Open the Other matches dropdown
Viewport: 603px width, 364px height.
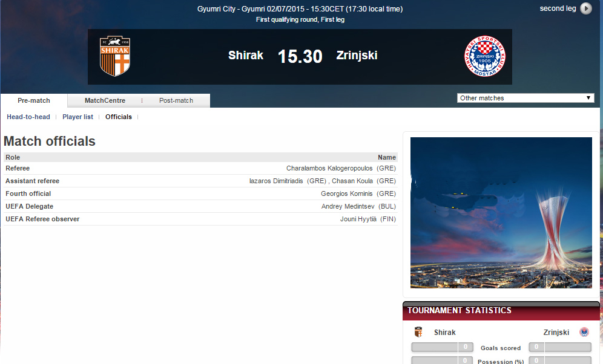525,98
